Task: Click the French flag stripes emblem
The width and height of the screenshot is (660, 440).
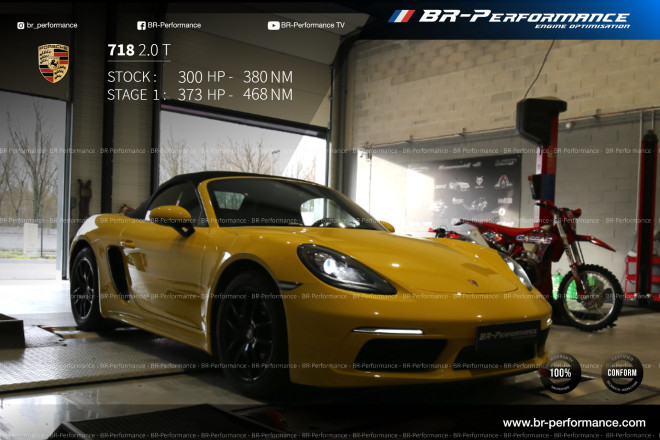Action: coord(401,16)
